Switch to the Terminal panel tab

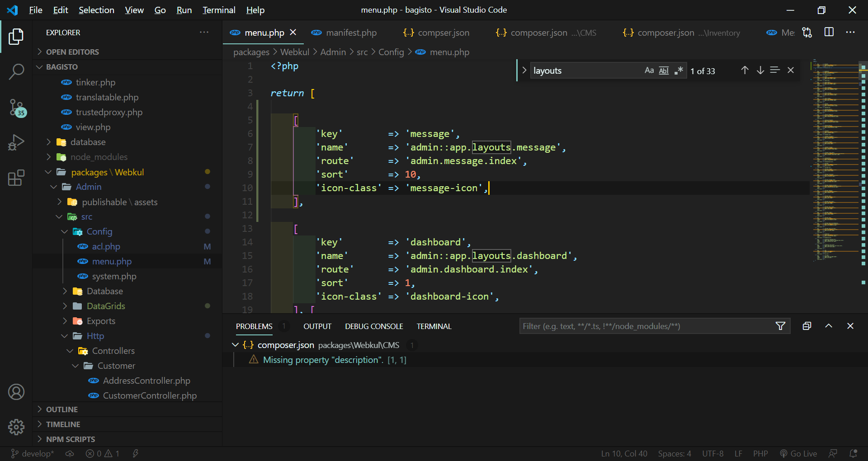click(434, 326)
